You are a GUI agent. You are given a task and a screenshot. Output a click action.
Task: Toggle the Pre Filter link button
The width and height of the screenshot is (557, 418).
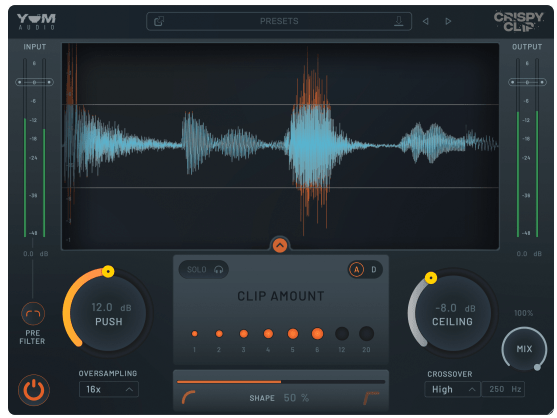pos(33,314)
